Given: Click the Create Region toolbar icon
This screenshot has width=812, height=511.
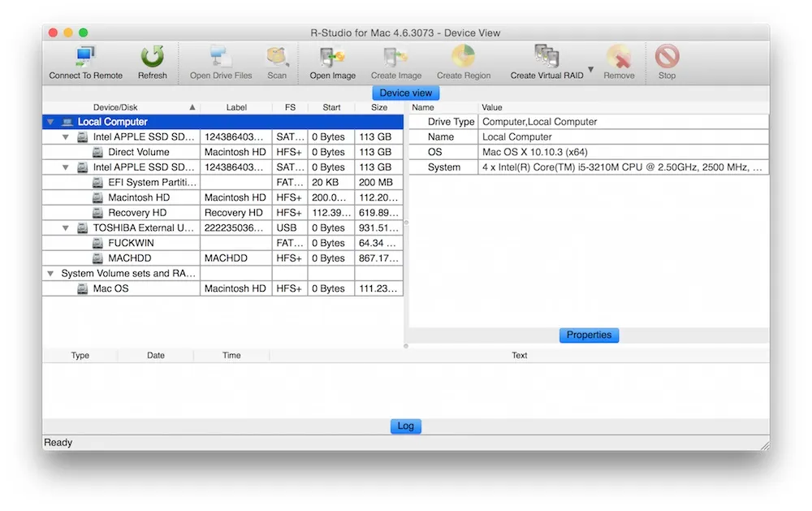Looking at the screenshot, I should [464, 58].
